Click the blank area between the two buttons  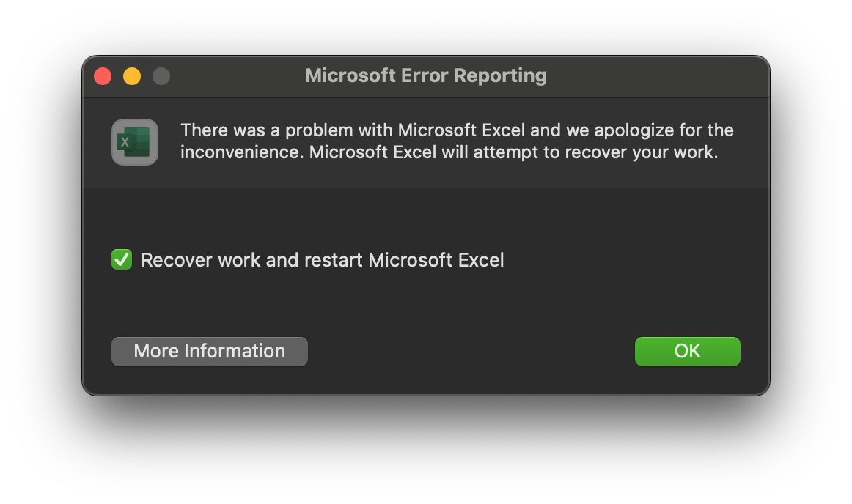[x=469, y=352]
